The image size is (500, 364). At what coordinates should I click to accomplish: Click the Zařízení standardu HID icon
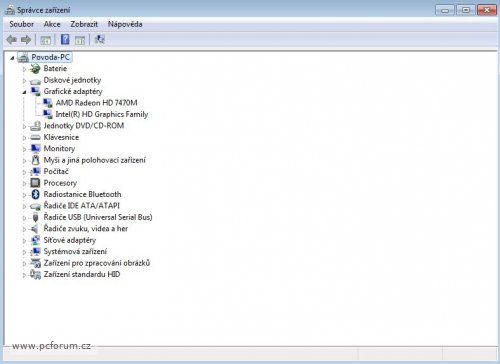coord(35,275)
